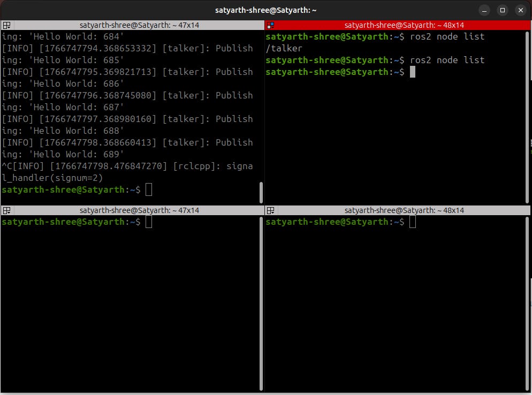The image size is (532, 395).
Task: Click the 'l_handler(signum=2)' line
Action: 52,178
